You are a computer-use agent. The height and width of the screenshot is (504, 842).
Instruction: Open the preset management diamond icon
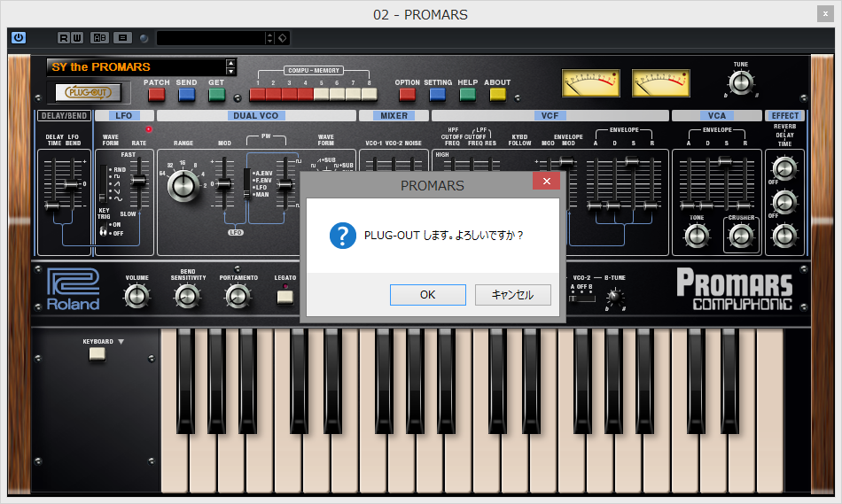click(283, 37)
